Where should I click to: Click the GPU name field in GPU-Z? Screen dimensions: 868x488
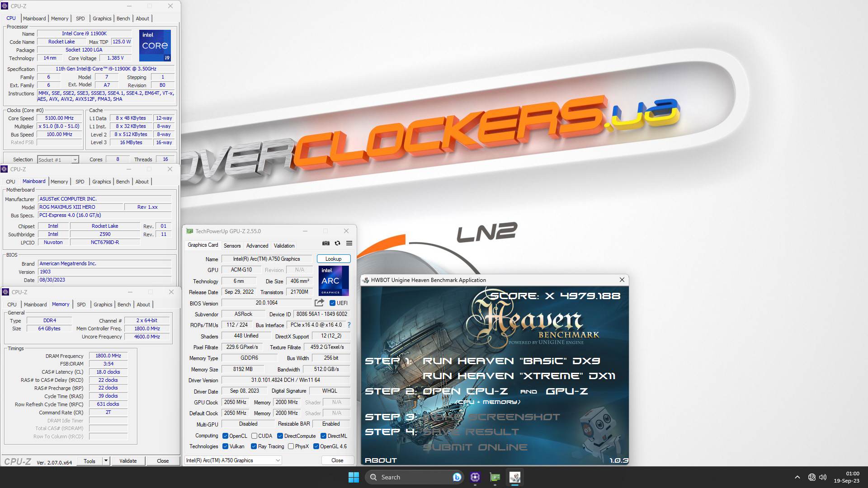click(267, 259)
